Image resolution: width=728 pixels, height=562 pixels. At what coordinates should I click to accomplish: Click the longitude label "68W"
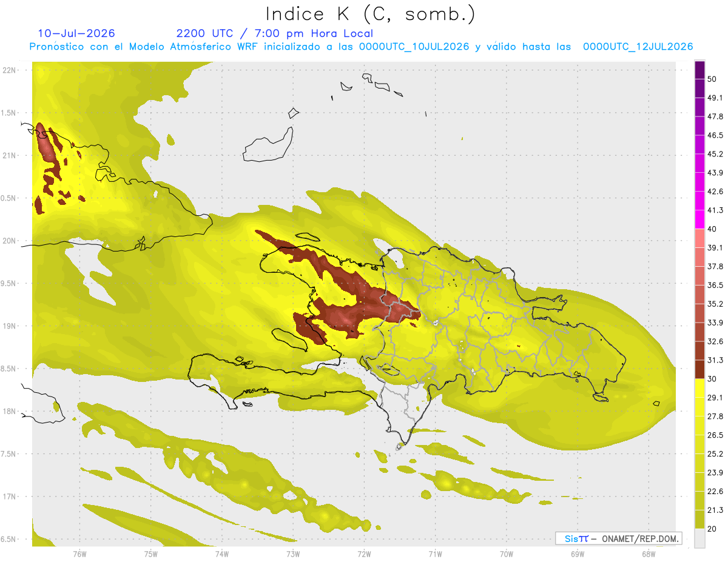click(649, 554)
